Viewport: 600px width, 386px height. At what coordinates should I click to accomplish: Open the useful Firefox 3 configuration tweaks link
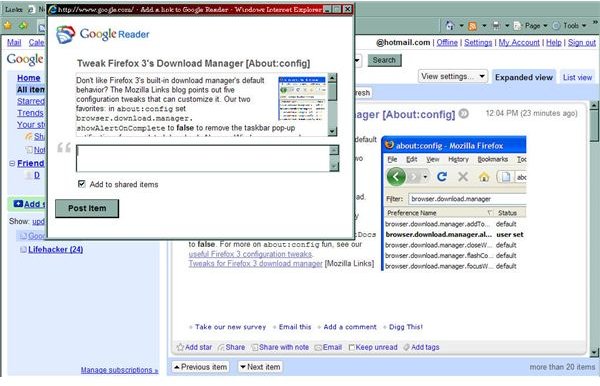tap(250, 254)
